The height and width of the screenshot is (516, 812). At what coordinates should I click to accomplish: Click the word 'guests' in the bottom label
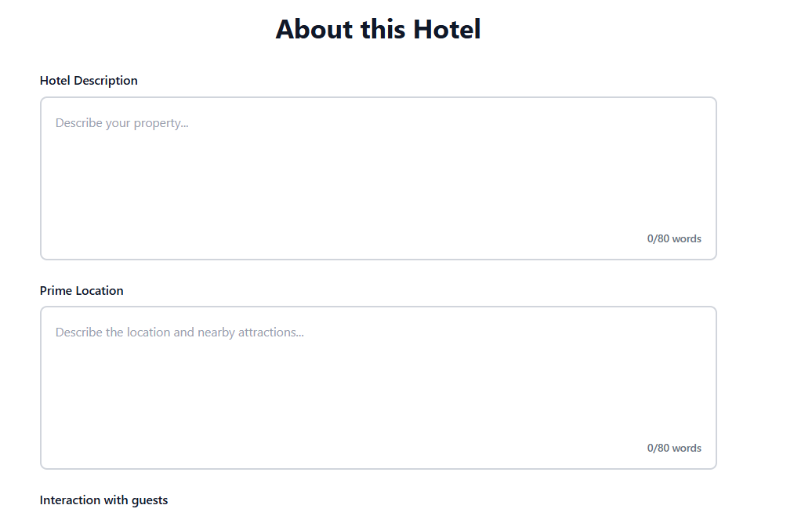pyautogui.click(x=150, y=500)
